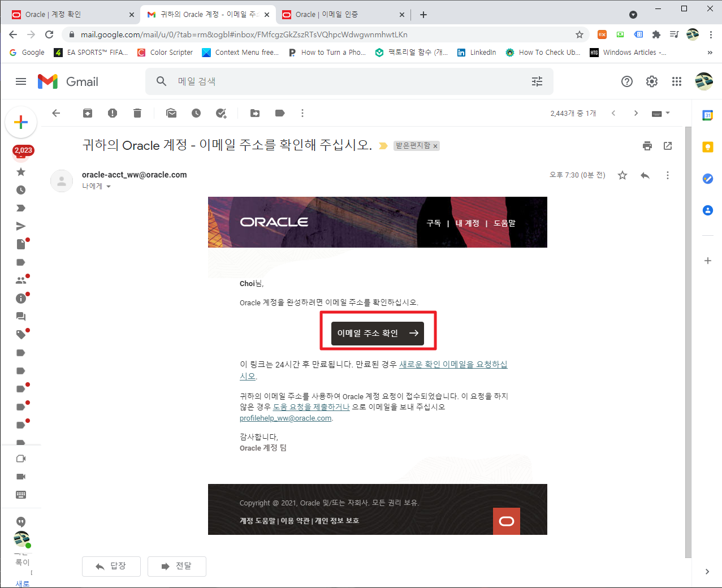The width and height of the screenshot is (722, 588).
Task: Open email in new window
Action: click(x=668, y=146)
